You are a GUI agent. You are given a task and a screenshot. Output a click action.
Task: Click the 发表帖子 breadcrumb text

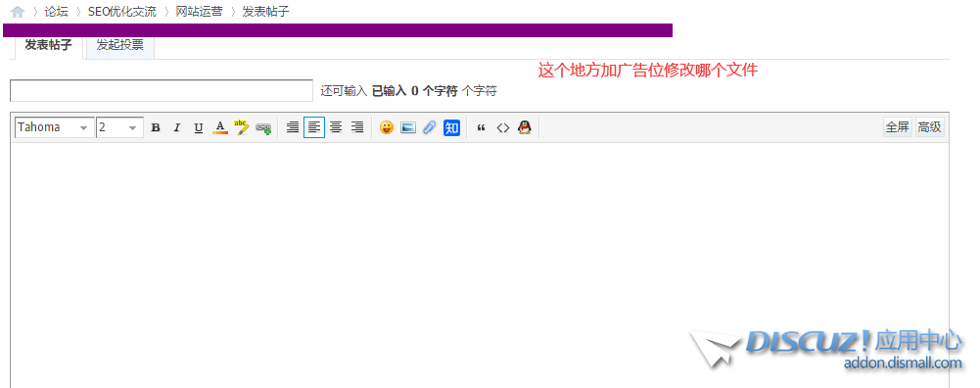click(x=265, y=11)
